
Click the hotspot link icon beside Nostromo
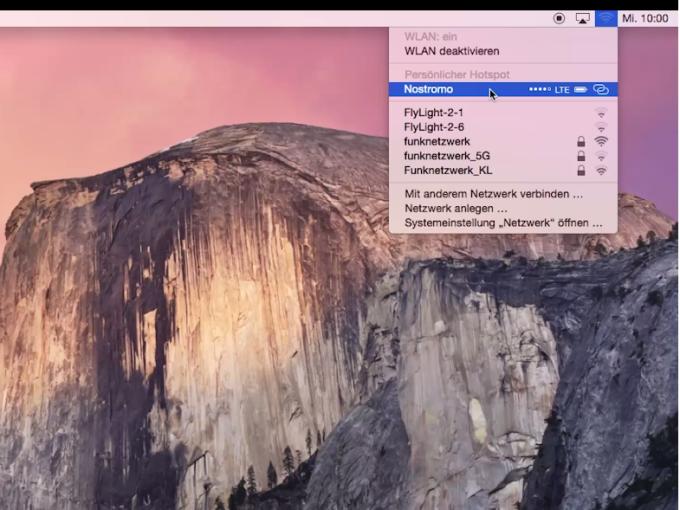click(x=601, y=89)
